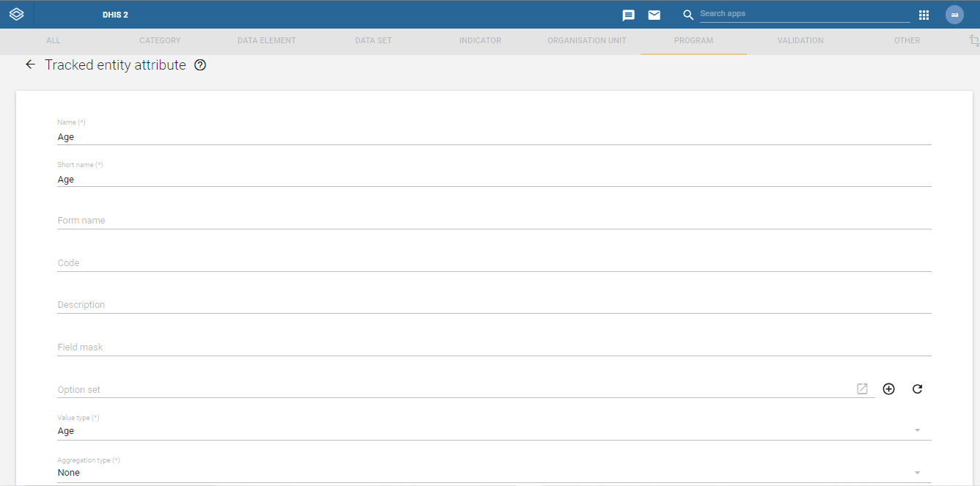Click the Search apps field
980x486 pixels.
point(805,14)
